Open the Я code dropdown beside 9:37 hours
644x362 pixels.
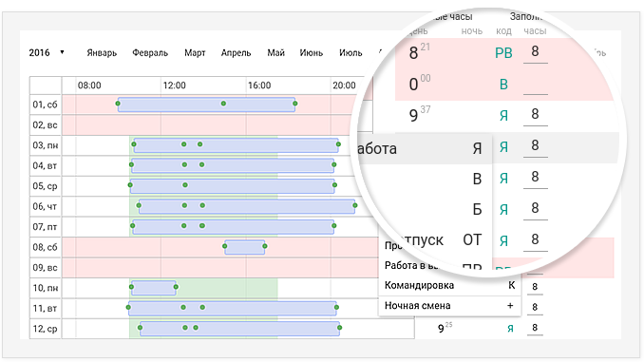[x=503, y=116]
